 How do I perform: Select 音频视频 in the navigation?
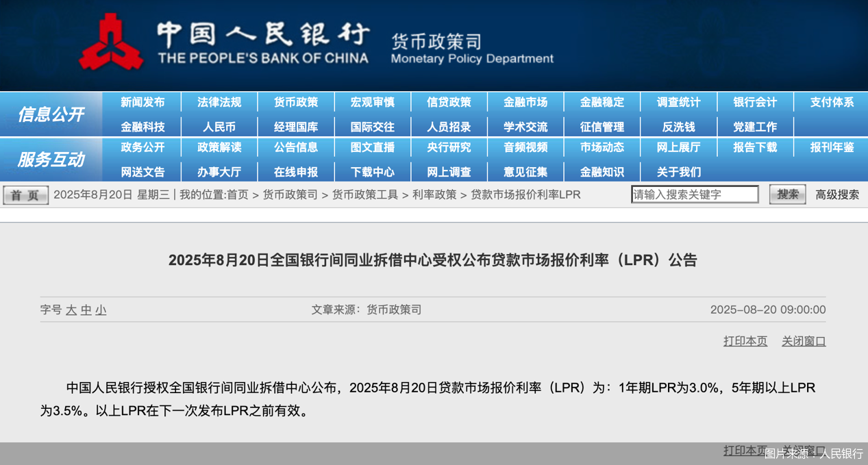(525, 147)
